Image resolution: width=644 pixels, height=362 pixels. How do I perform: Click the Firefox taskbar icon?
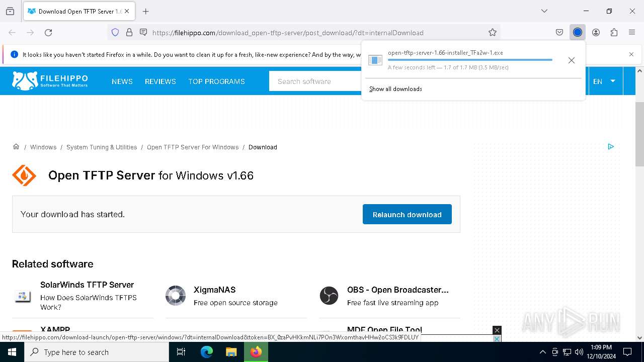(256, 352)
